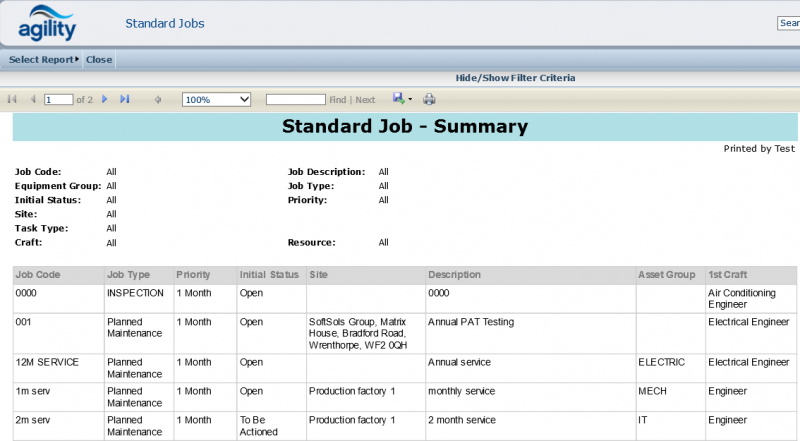Screen dimensions: 800x441
Task: Click the current page number field
Action: pos(58,99)
